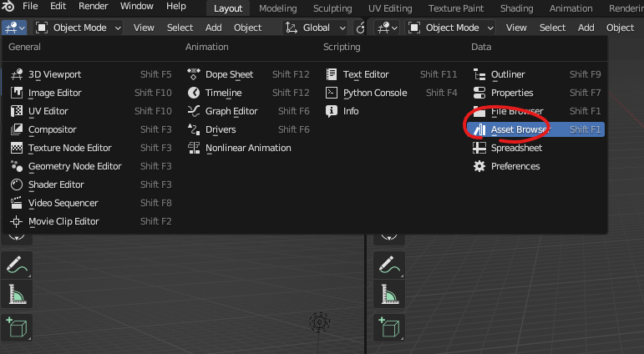
Task: Choose Outliner editor
Action: (536, 74)
